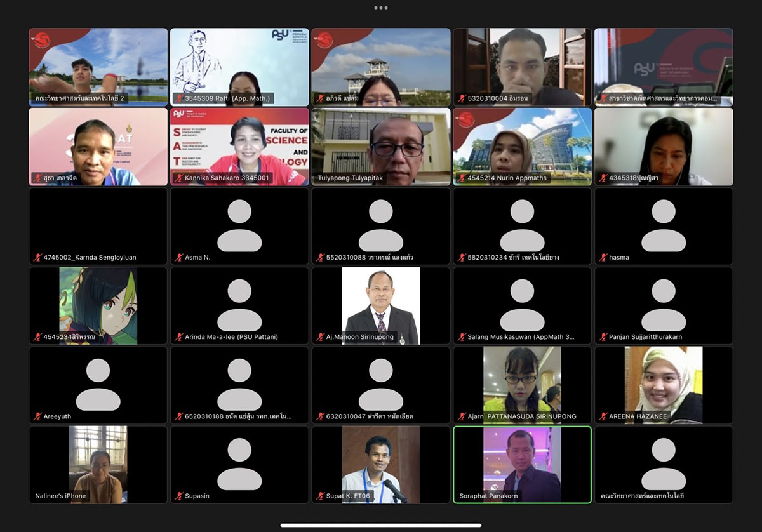Click muted mic icon next to hasma

pyautogui.click(x=603, y=258)
